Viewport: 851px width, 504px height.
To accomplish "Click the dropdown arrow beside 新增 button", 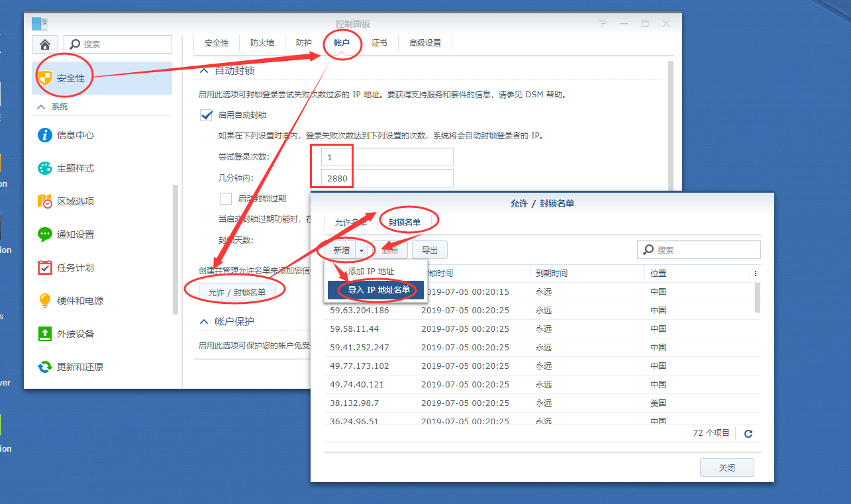I will 362,250.
